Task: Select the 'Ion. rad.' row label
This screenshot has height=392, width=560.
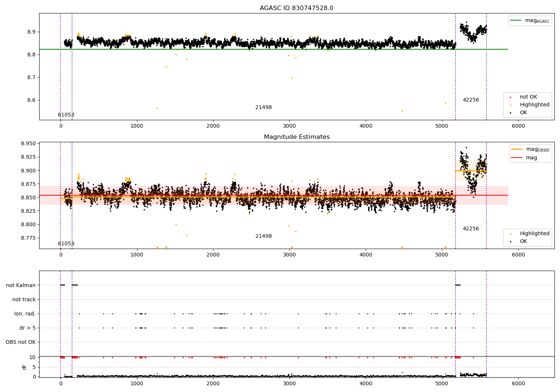Action: pos(25,314)
